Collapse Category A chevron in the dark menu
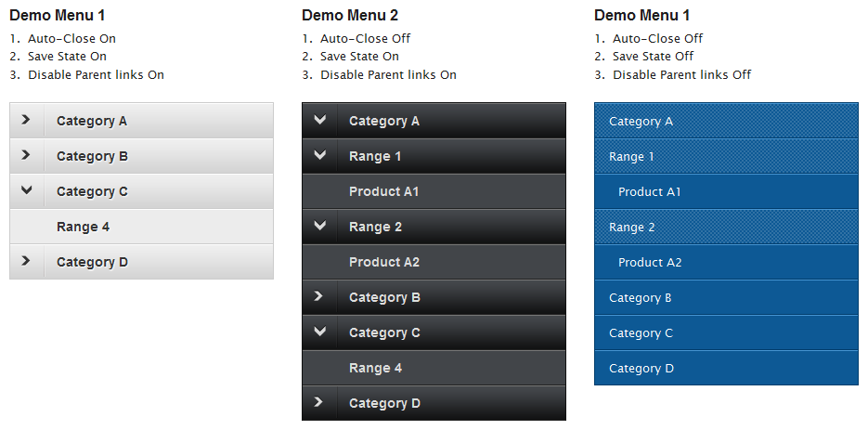Viewport: 868px width, 430px height. coord(319,120)
